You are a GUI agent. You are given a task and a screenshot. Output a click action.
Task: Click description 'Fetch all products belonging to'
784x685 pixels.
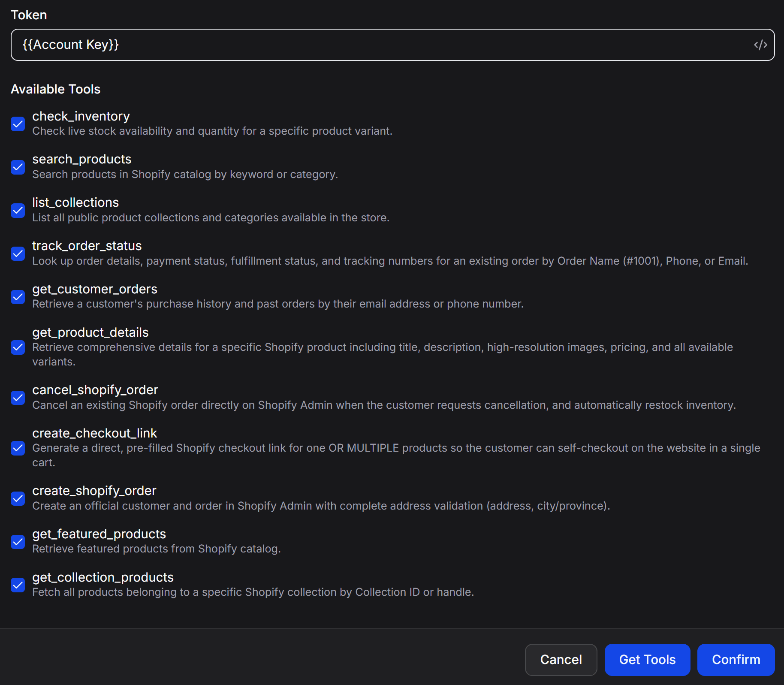[x=253, y=592]
